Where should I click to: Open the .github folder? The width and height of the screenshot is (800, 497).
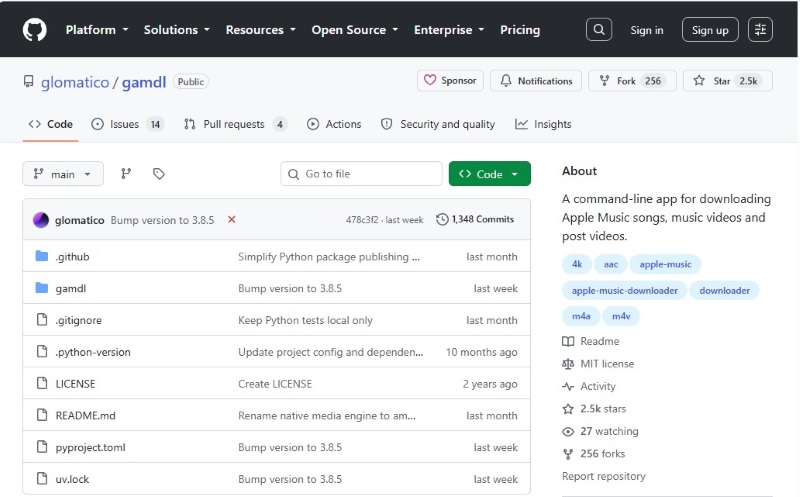[x=72, y=257]
